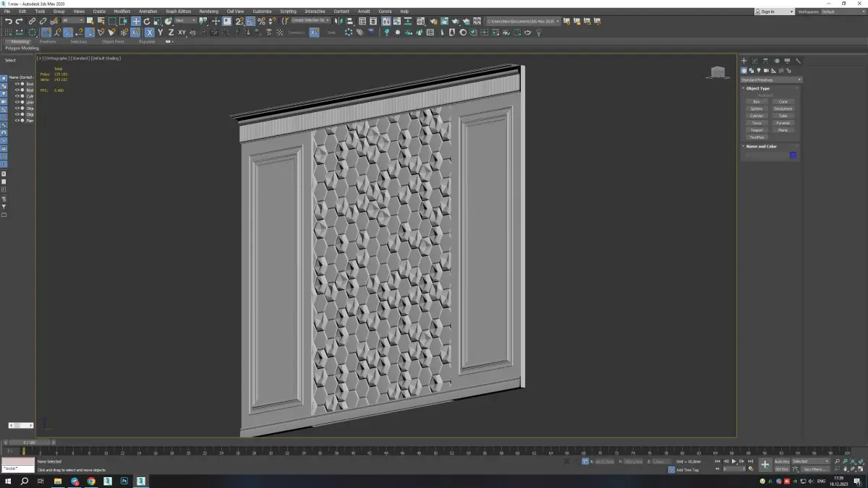Click Go to End playback button
The height and width of the screenshot is (488, 868).
(750, 461)
